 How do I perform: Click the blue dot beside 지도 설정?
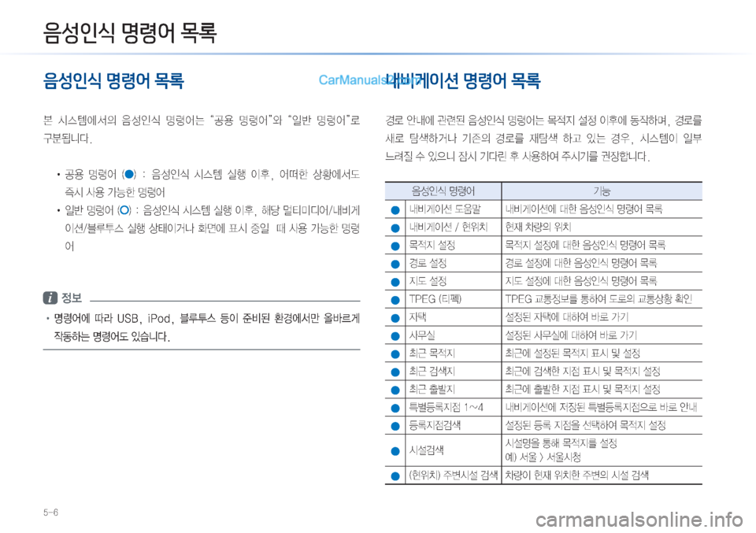pyautogui.click(x=395, y=282)
